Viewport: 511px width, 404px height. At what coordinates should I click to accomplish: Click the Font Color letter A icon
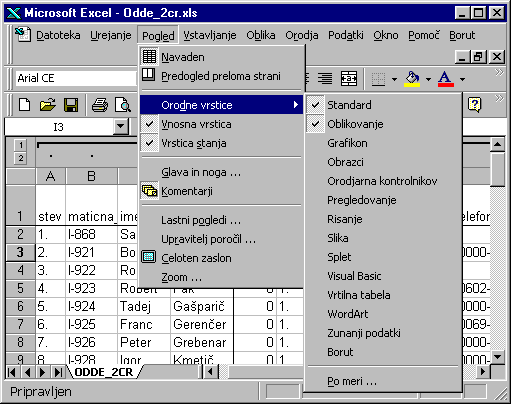point(446,79)
